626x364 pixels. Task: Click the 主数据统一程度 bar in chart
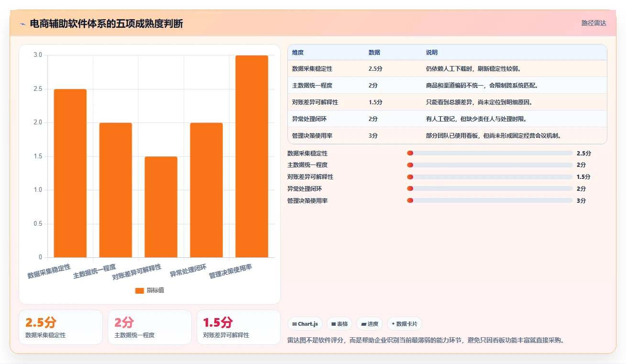[116, 190]
